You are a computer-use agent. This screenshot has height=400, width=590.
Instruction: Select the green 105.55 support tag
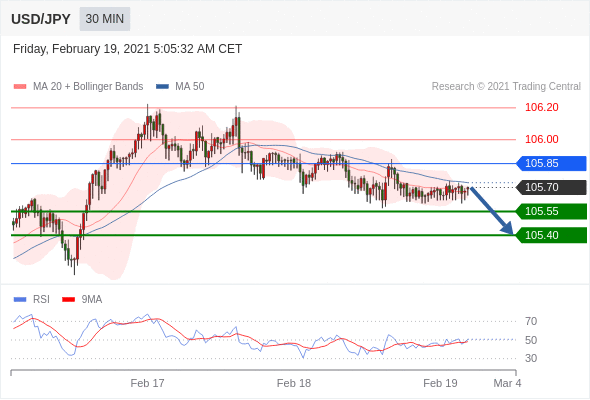[551, 211]
